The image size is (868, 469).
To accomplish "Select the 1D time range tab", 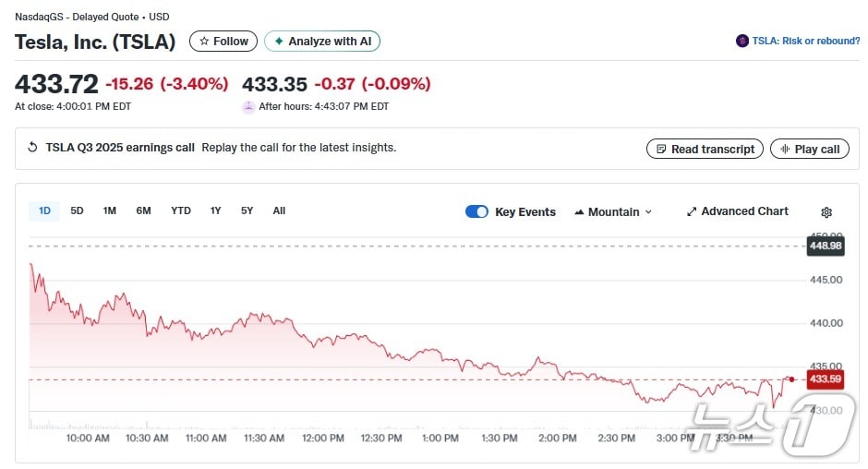I will pyautogui.click(x=44, y=210).
